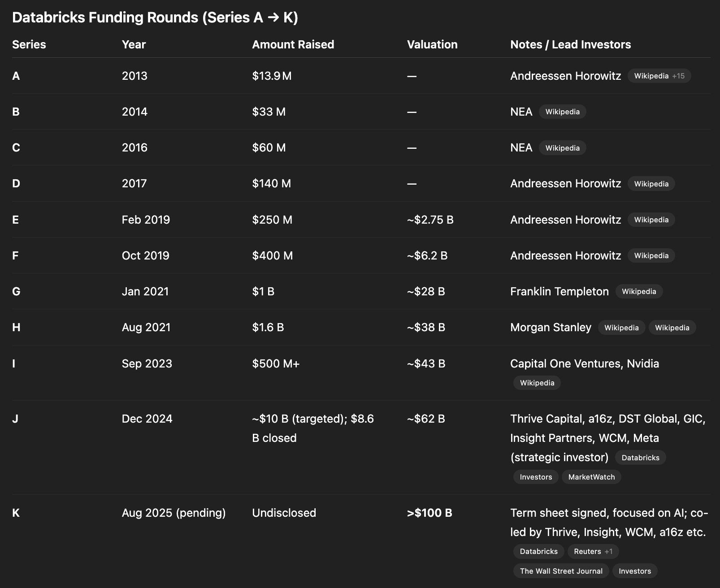Click first Wikipedia chip next to Morgan Stanley
This screenshot has height=588, width=720.
621,328
